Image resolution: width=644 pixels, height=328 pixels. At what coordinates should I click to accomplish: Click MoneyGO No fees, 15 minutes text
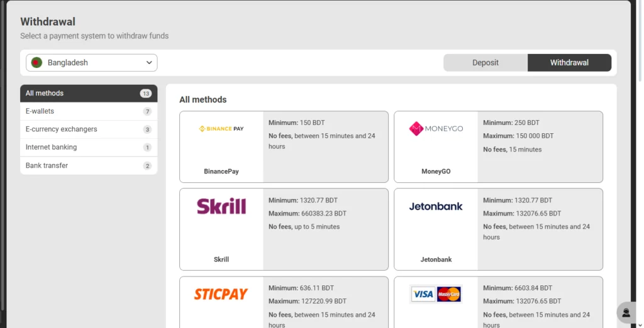512,150
